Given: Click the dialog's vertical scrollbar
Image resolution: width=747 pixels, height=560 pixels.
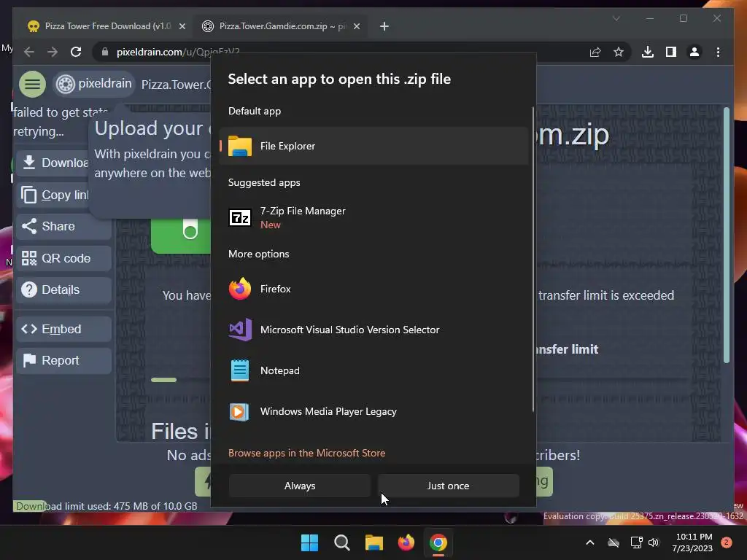Looking at the screenshot, I should [x=533, y=260].
